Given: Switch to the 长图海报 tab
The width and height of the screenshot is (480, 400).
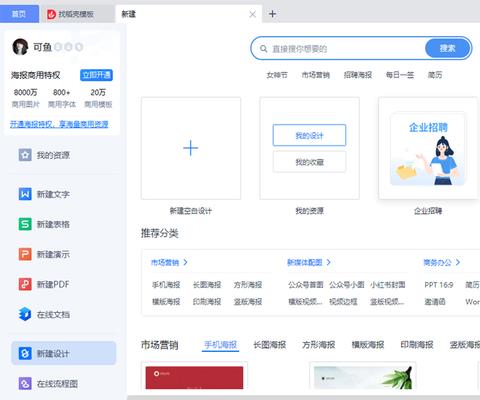Looking at the screenshot, I should click(270, 345).
